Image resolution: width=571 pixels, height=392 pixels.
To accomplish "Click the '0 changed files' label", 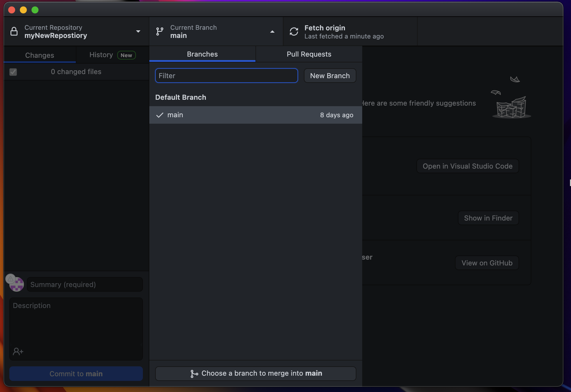I will [76, 72].
